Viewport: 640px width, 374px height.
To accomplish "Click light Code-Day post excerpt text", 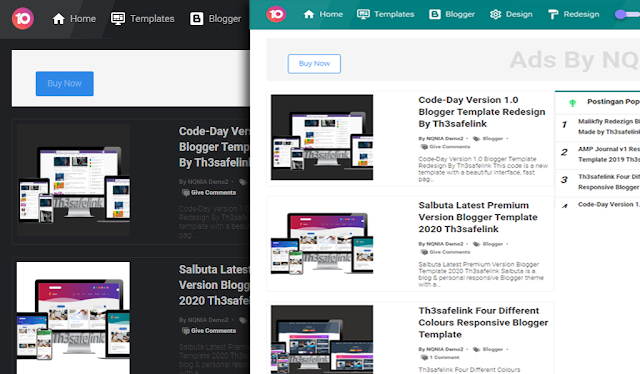I will 483,169.
